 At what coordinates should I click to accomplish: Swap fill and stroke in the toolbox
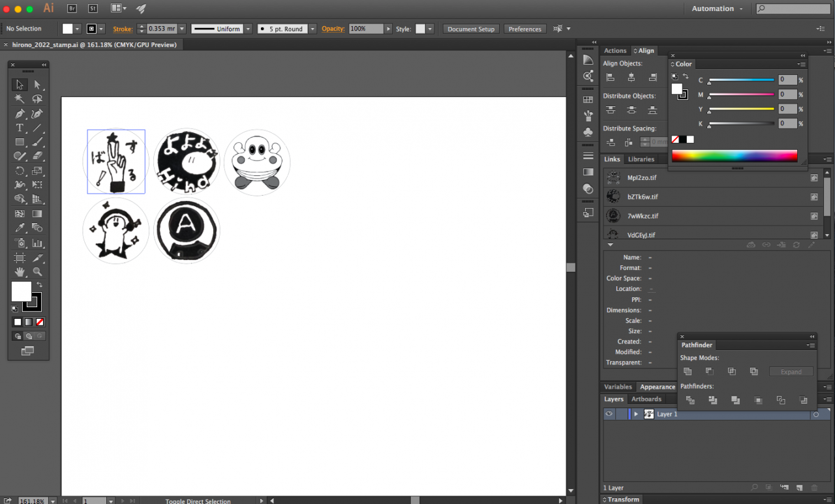click(x=40, y=285)
